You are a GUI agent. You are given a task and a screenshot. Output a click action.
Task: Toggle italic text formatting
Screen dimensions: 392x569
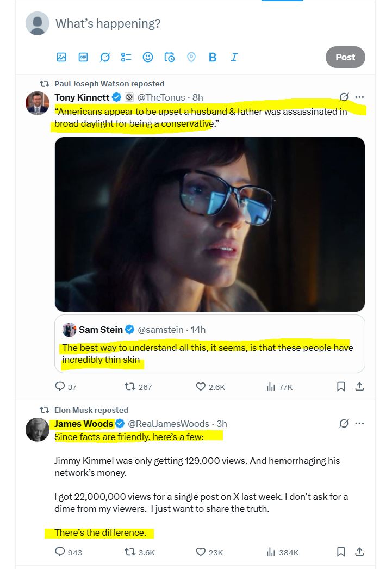tap(234, 57)
